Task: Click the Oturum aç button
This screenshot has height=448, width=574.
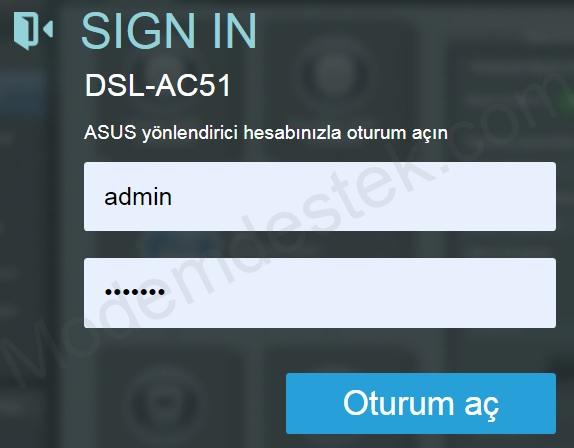Action: coord(421,403)
